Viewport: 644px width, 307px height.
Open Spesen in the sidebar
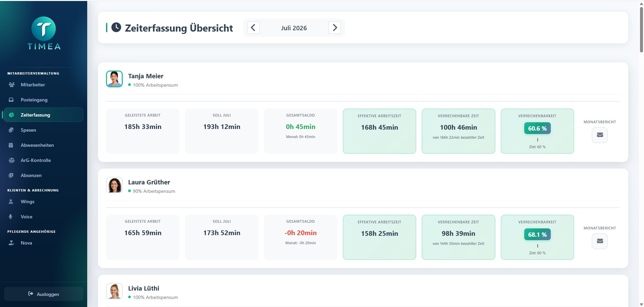(x=43, y=130)
